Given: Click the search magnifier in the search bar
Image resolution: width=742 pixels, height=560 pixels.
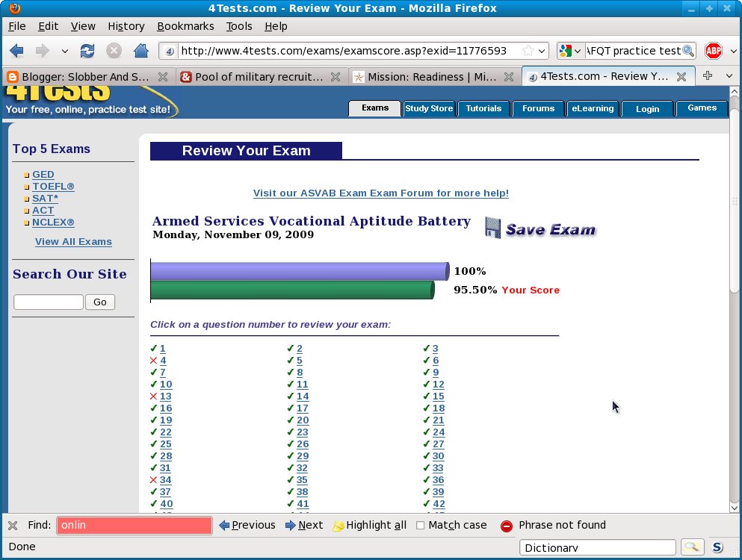Looking at the screenshot, I should pos(687,52).
